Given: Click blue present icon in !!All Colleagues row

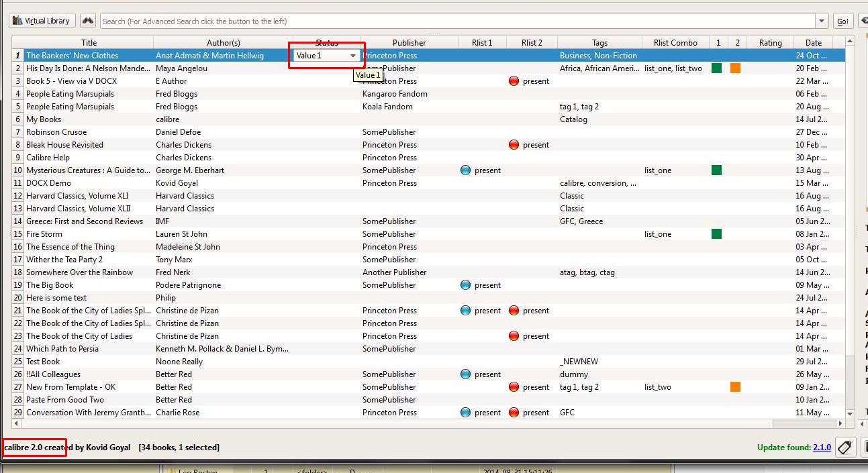Looking at the screenshot, I should pyautogui.click(x=466, y=374).
